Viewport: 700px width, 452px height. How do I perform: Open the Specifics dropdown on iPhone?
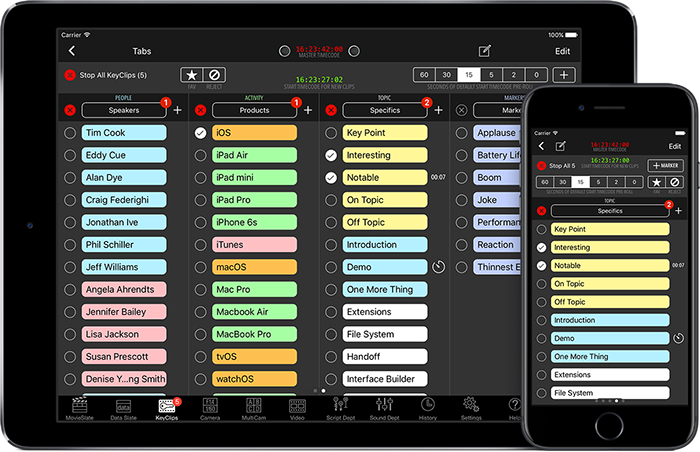pos(610,211)
